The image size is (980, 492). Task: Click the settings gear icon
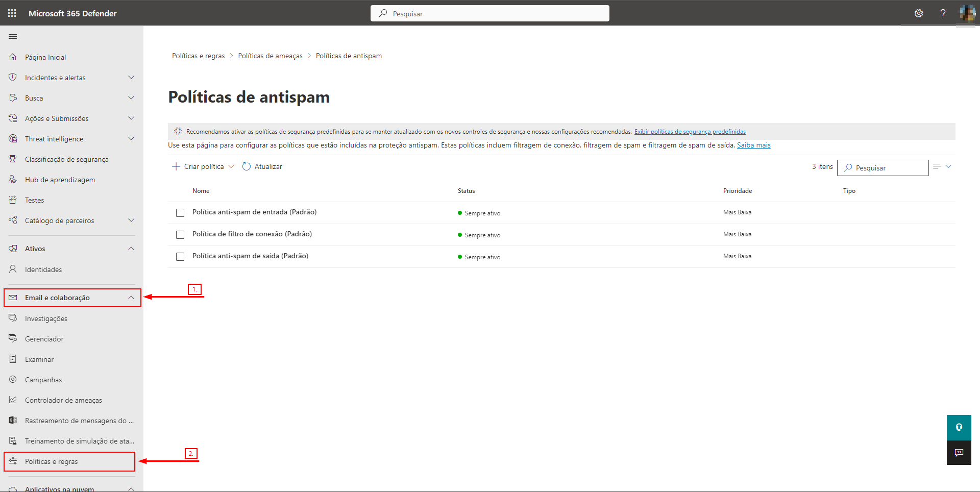(918, 13)
